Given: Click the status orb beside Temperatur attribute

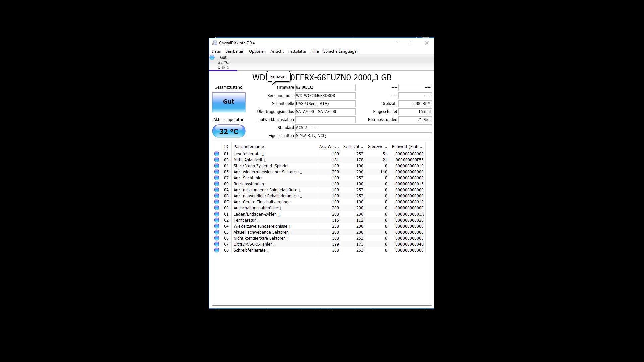Looking at the screenshot, I should point(217,220).
